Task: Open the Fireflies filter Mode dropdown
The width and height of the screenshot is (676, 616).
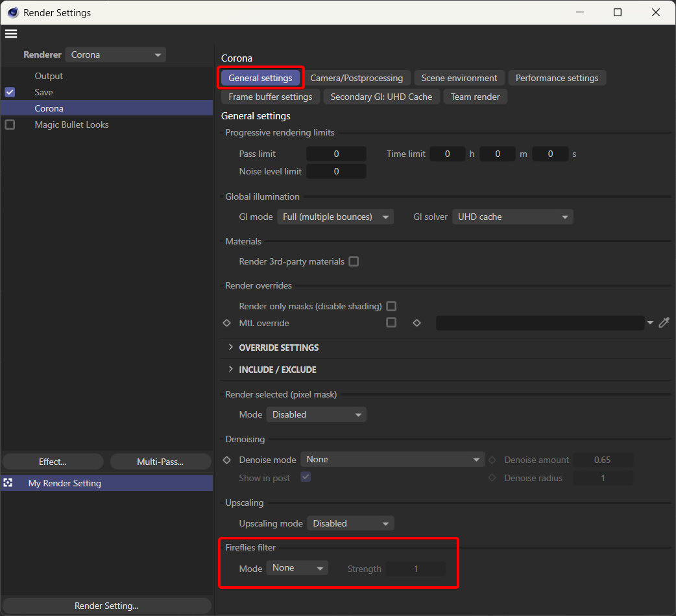Action: click(x=297, y=568)
